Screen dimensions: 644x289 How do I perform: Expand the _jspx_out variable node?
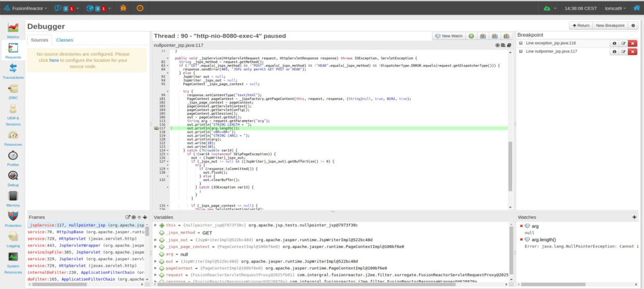pos(156,240)
